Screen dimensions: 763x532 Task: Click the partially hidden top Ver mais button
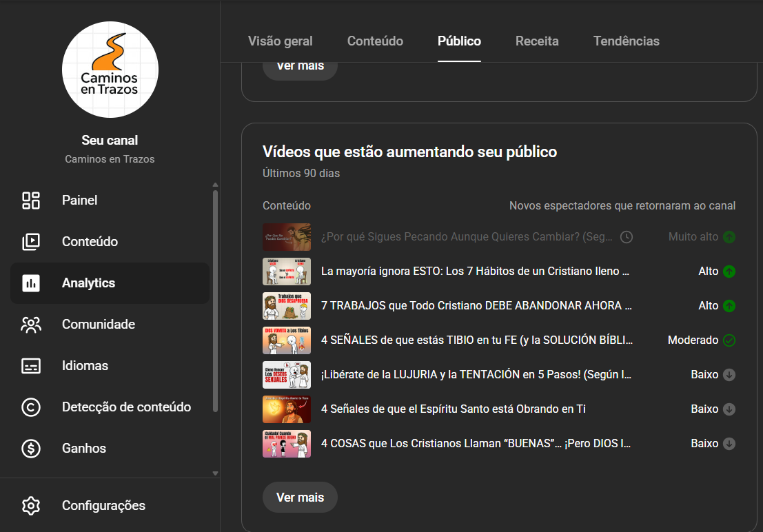[300, 70]
